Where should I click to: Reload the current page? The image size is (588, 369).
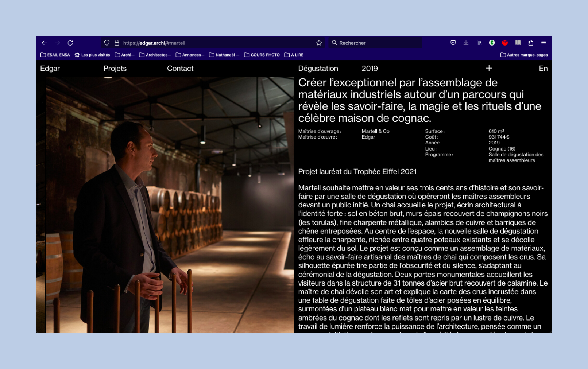point(70,43)
